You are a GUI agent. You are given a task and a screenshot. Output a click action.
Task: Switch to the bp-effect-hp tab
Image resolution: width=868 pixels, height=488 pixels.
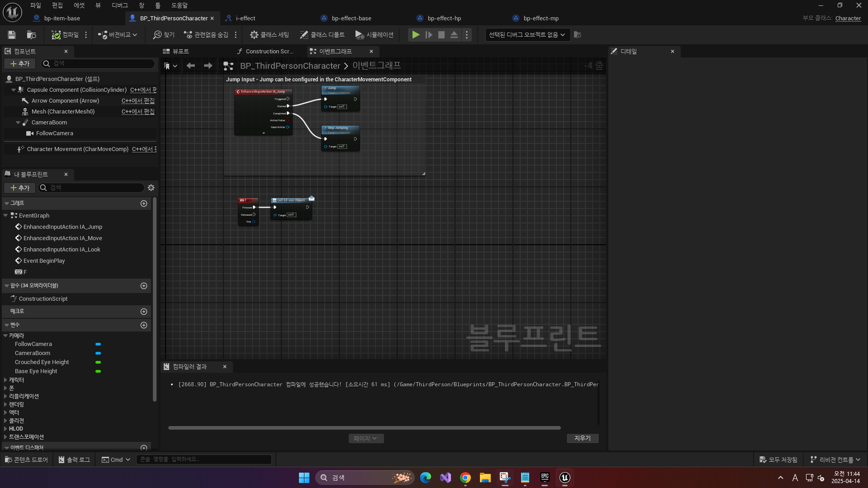pos(444,19)
